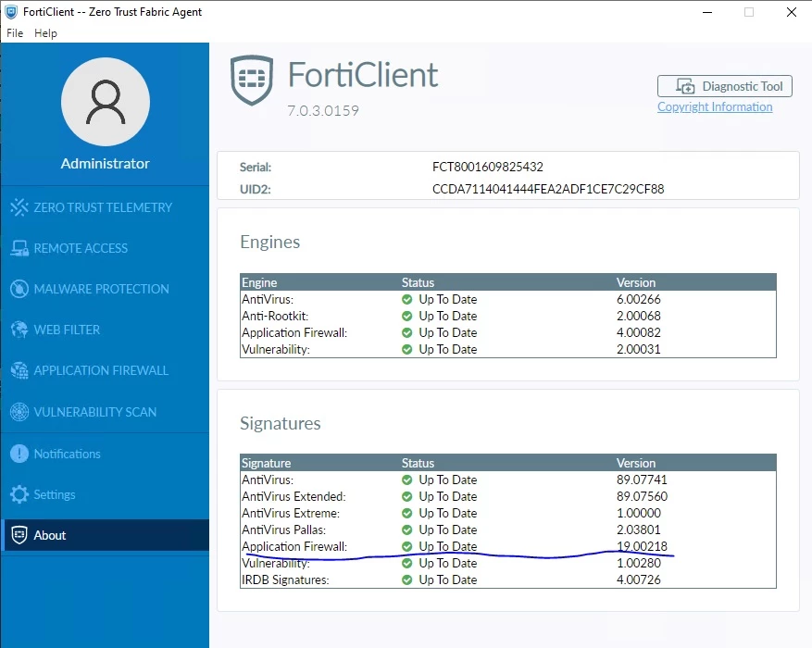Select AntiVirus engine version 6.00266
The width and height of the screenshot is (812, 648).
point(639,299)
